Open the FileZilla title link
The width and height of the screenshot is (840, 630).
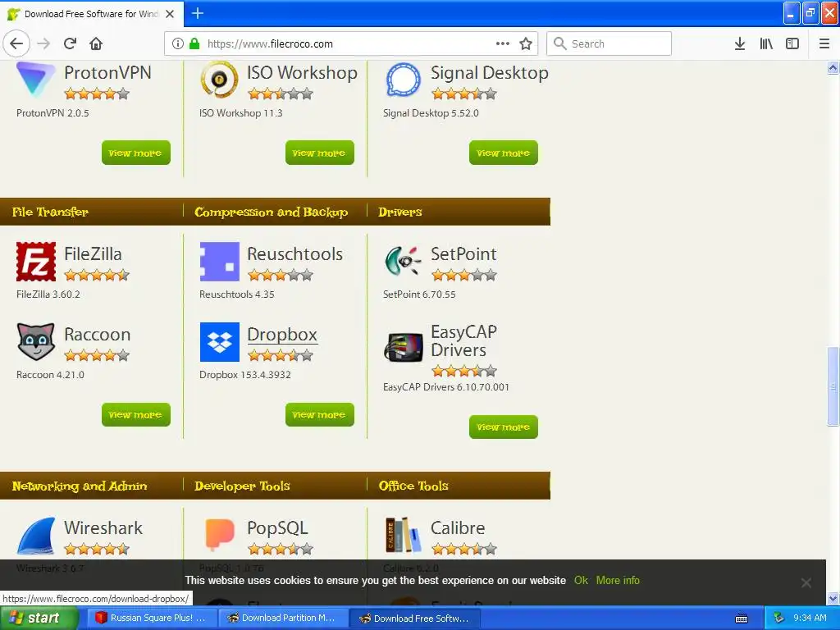[93, 254]
